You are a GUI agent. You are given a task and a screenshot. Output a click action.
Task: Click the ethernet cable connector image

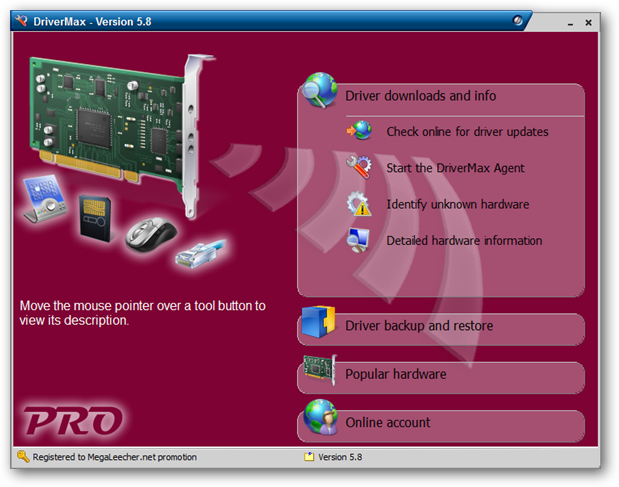point(201,253)
